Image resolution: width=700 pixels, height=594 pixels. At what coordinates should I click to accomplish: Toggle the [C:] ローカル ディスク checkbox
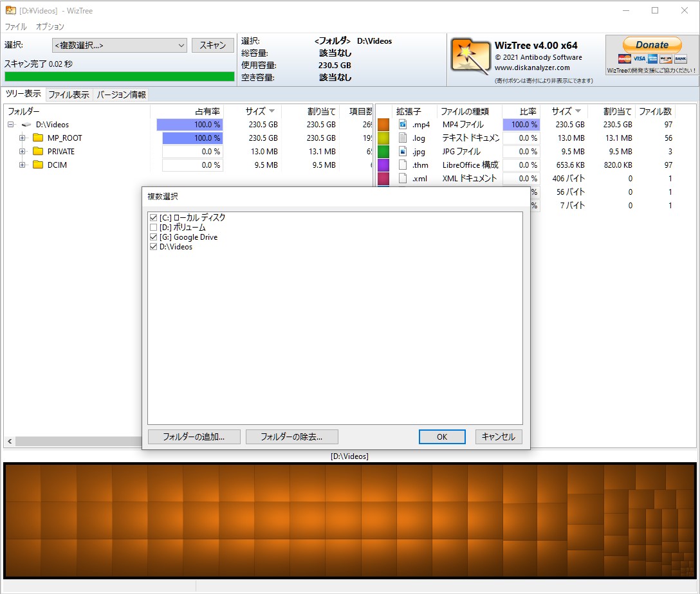pos(154,218)
